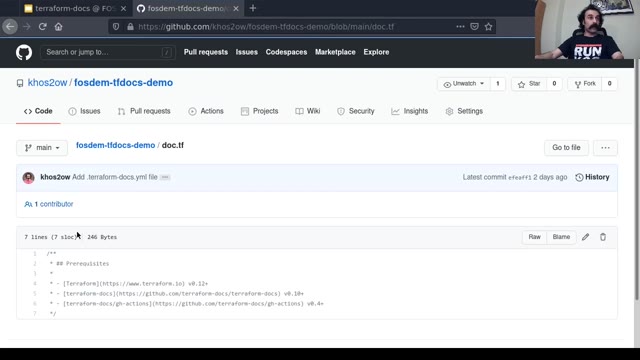Open the latest commit hash link
The height and width of the screenshot is (360, 640).
click(x=520, y=178)
